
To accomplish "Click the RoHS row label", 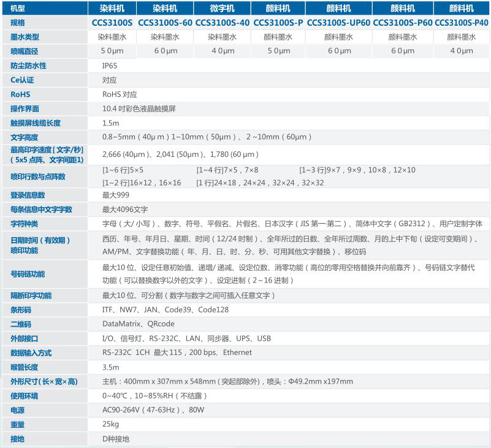I will [x=20, y=94].
